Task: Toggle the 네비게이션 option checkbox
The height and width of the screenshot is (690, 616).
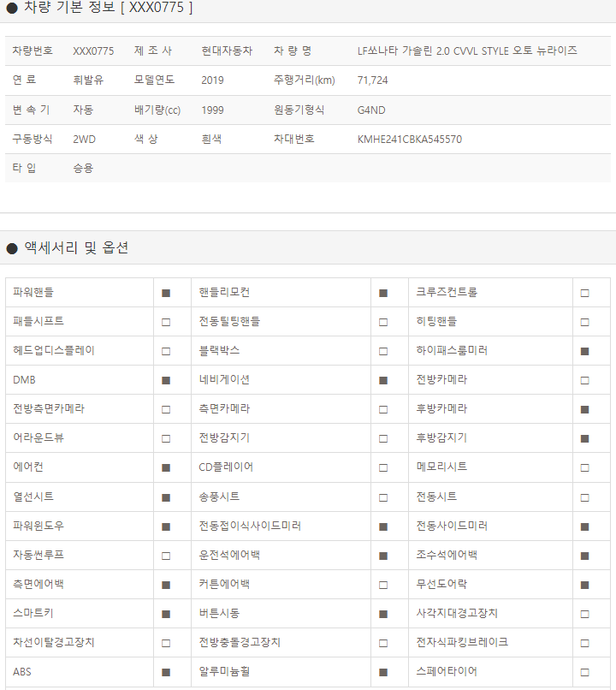Action: 383,380
